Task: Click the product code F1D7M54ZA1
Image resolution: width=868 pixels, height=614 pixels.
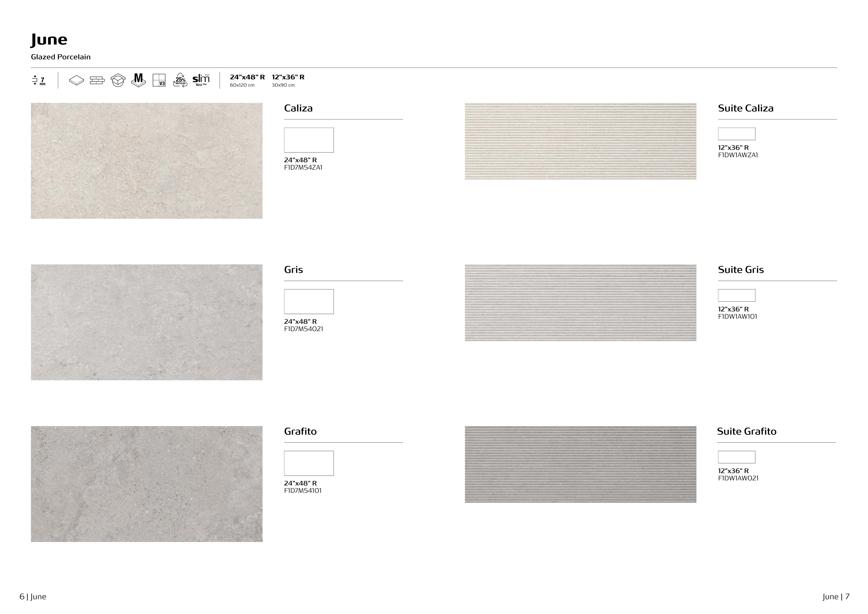Action: pos(303,168)
